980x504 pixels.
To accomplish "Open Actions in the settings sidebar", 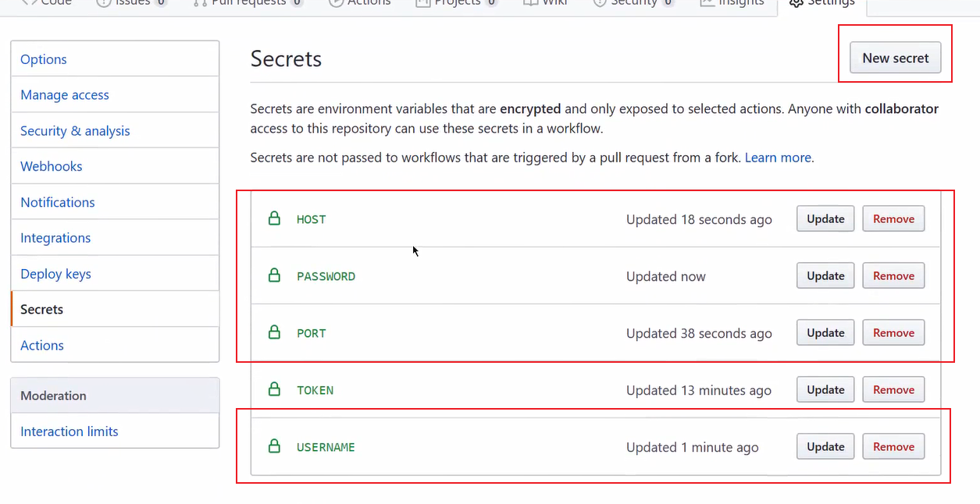I will 115,345.
